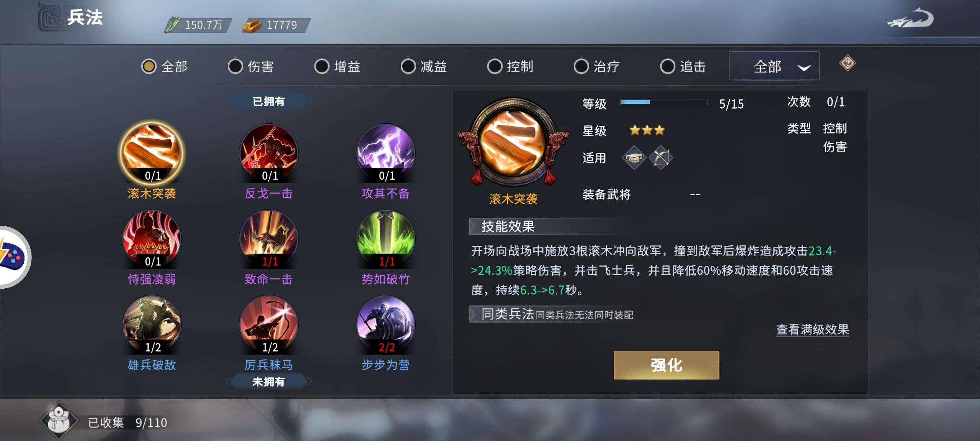Click the dragon back icon
980x441 pixels.
tap(911, 18)
